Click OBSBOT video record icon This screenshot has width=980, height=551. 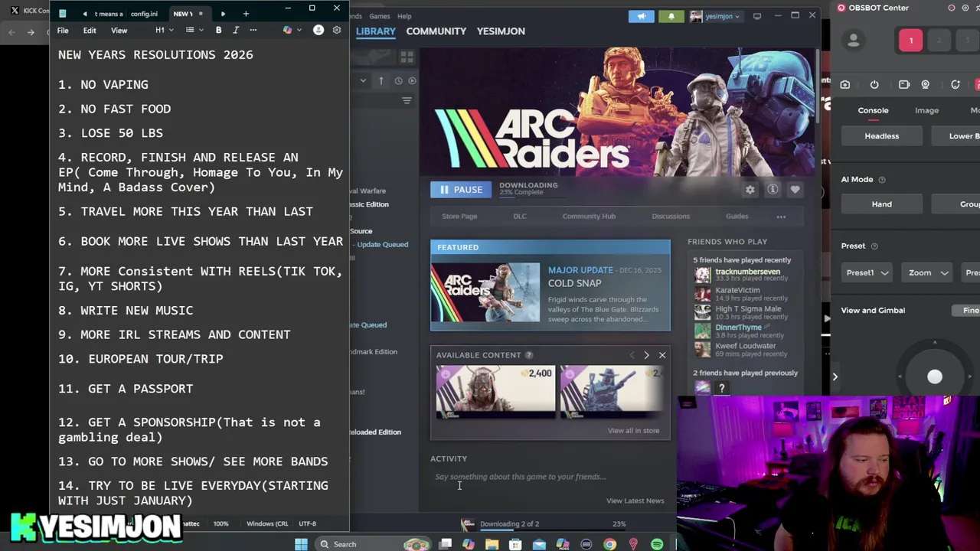coord(904,85)
